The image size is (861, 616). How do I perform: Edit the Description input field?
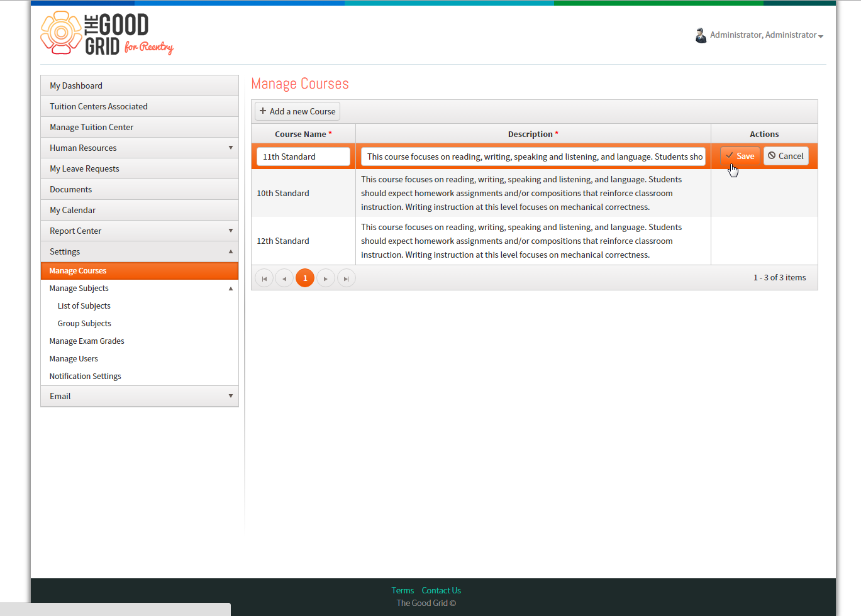click(x=533, y=157)
